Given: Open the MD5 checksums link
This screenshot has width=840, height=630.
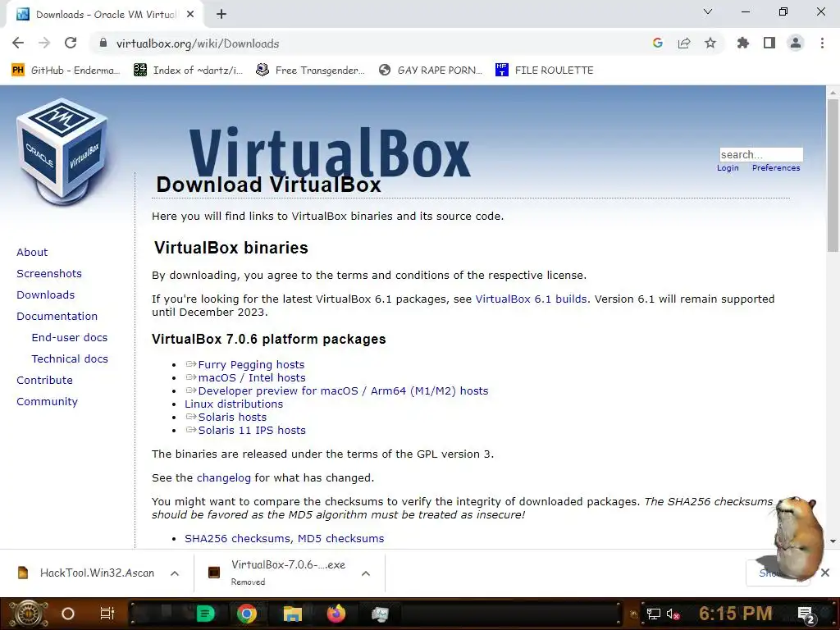Looking at the screenshot, I should [x=340, y=538].
